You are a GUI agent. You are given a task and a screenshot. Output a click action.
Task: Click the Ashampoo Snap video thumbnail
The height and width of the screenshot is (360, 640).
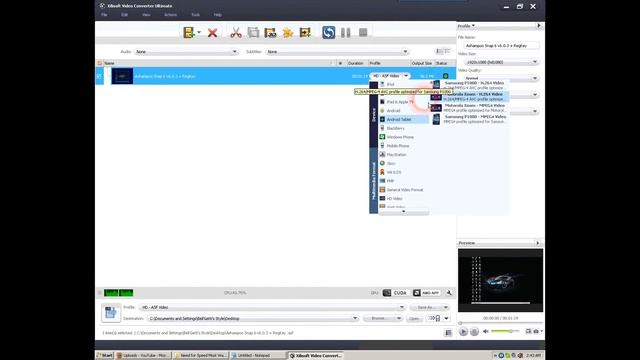(122, 76)
